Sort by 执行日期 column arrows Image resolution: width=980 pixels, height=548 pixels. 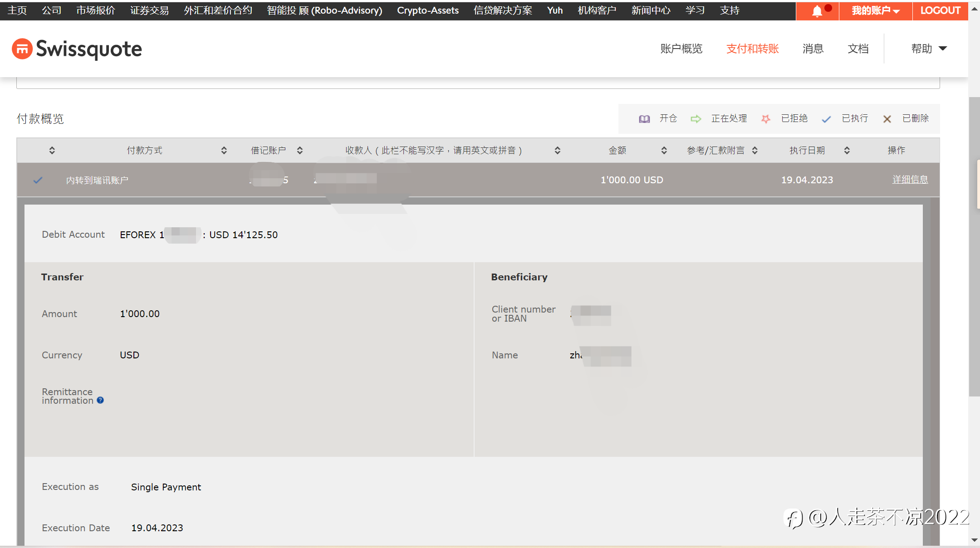tap(847, 150)
